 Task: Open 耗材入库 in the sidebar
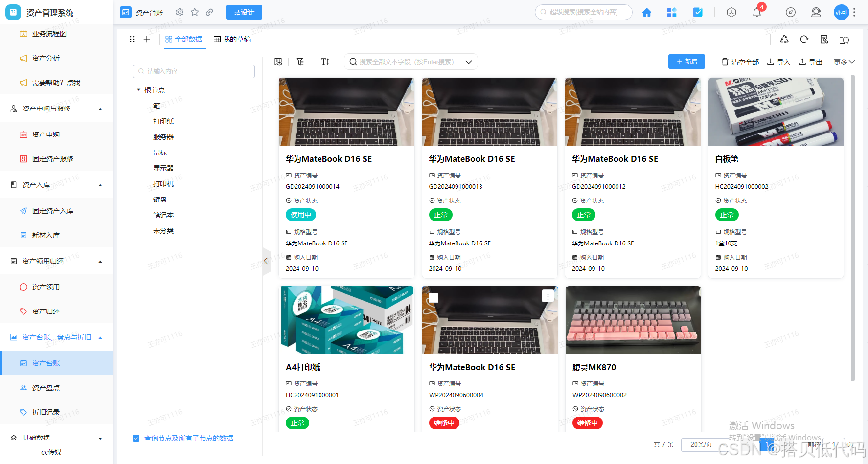[46, 235]
